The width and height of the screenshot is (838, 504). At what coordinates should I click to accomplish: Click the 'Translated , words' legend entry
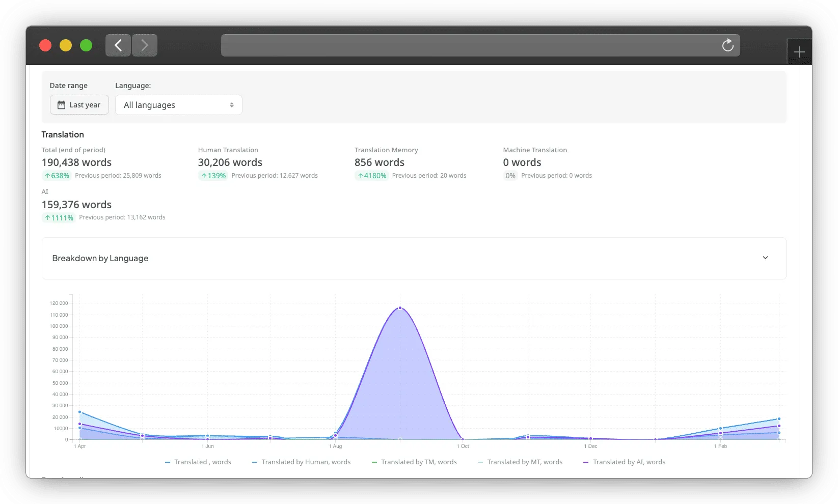pos(198,462)
